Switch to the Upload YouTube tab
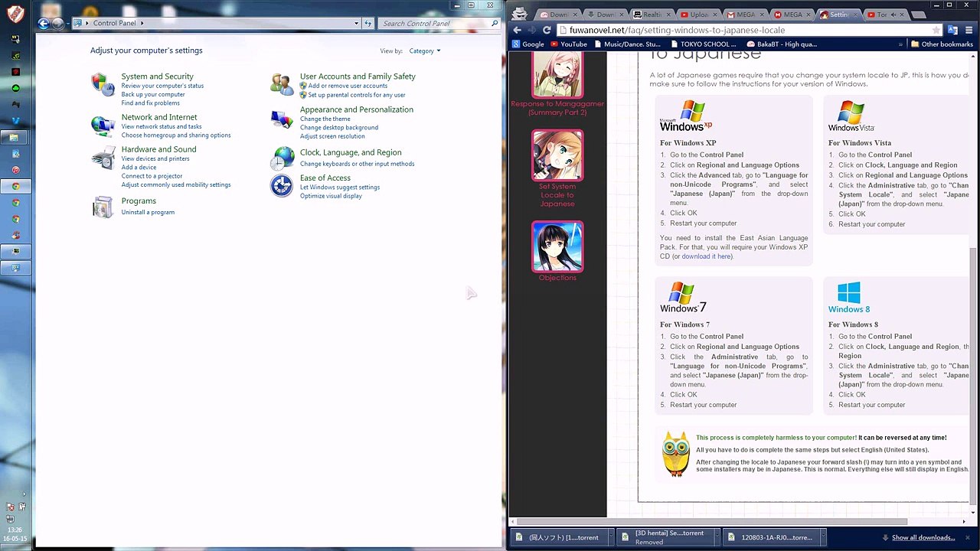Screen dimensions: 980x551 tap(698, 15)
